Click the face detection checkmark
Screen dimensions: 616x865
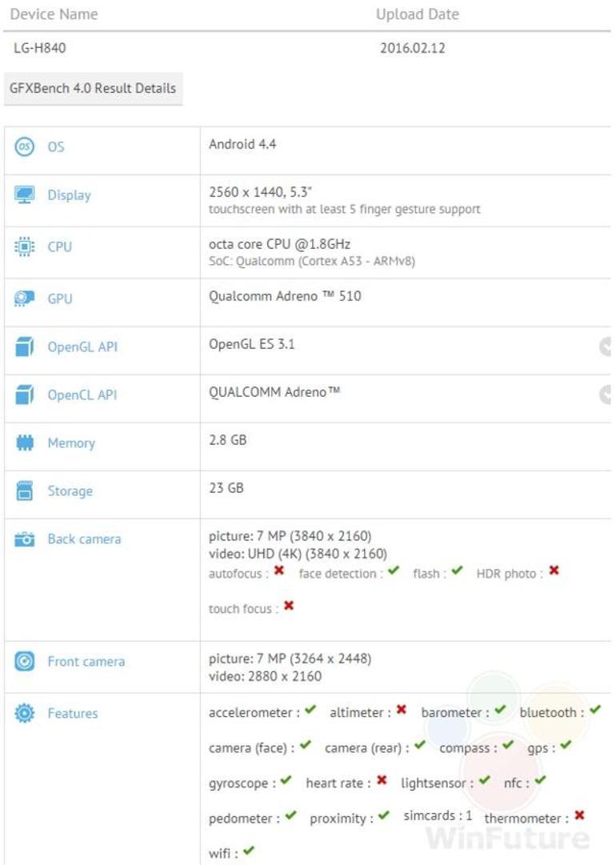[394, 573]
